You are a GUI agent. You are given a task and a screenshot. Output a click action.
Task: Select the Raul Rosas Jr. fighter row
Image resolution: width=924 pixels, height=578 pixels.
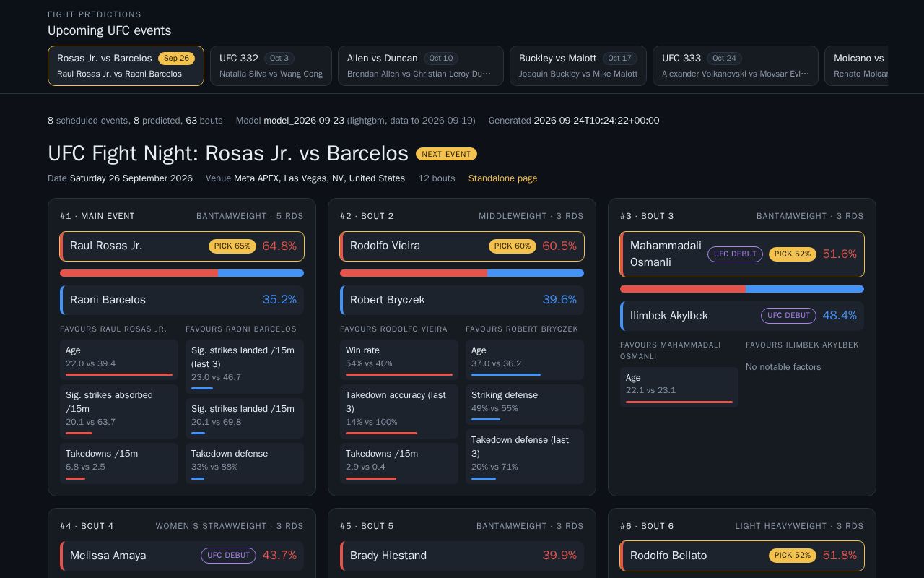click(x=182, y=246)
